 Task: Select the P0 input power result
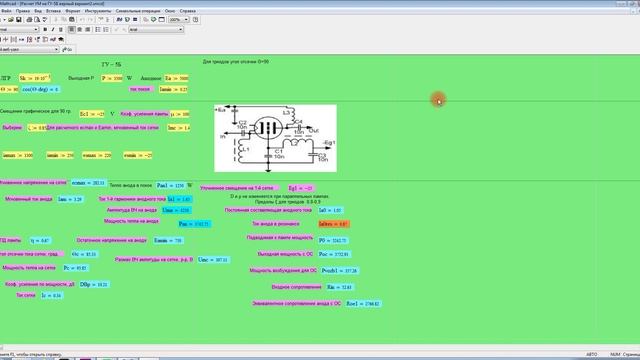pyautogui.click(x=333, y=240)
